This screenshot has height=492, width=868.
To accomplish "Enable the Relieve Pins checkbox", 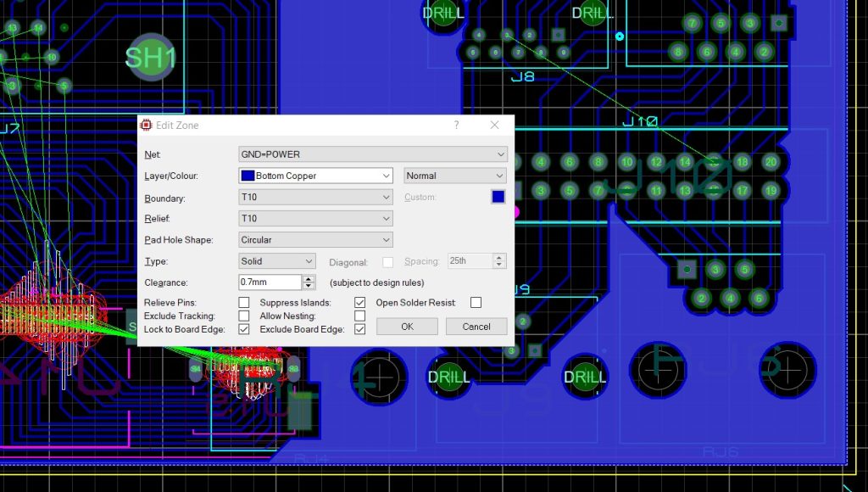I will (244, 303).
